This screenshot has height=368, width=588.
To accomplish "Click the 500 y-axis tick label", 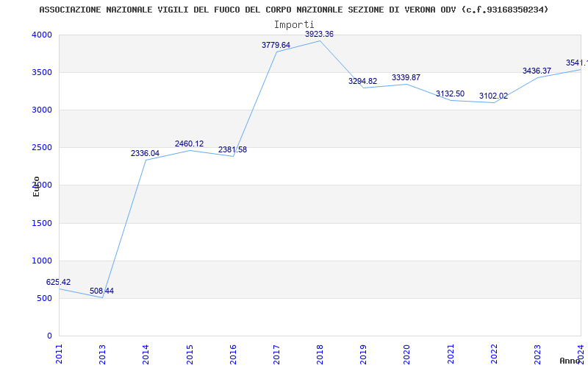I will point(45,299).
